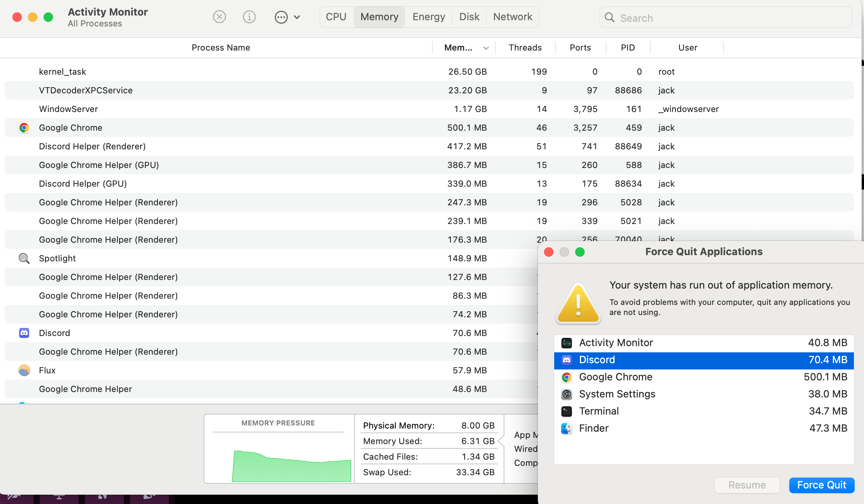
Task: Expand the chevron next to the ellipsis menu
Action: 297,17
